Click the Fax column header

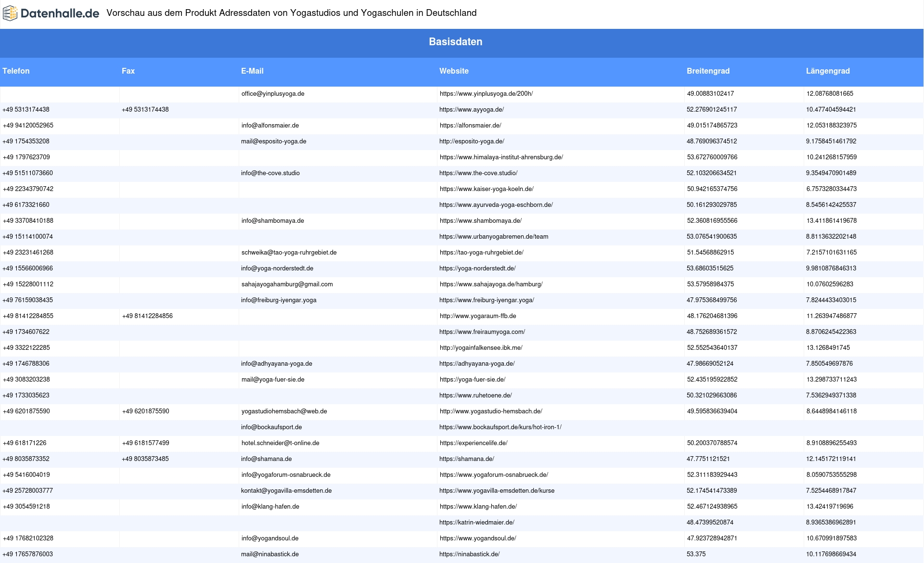click(x=128, y=71)
